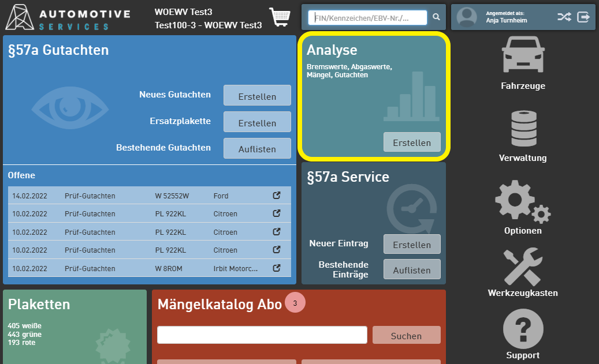Open Optionen gears icon
599x364 pixels.
523,201
